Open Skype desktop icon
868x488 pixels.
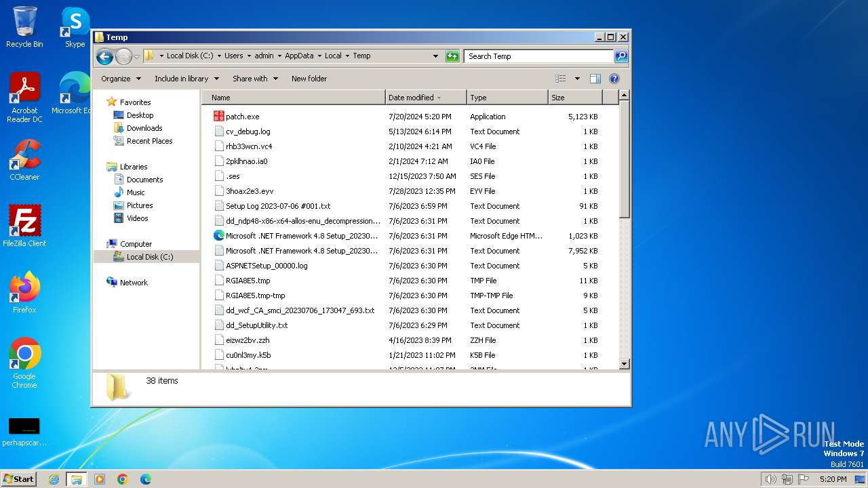coord(75,27)
